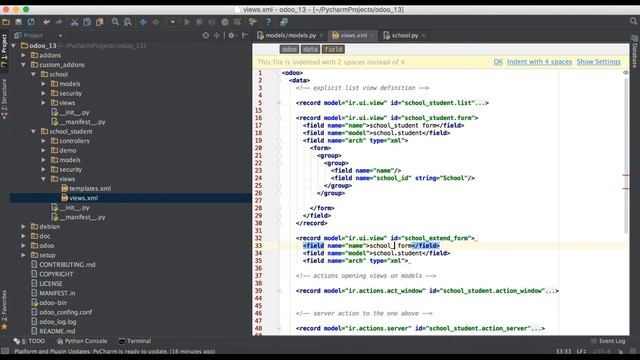Click the Paste toolbar icon
The image size is (640, 360).
[x=100, y=22]
